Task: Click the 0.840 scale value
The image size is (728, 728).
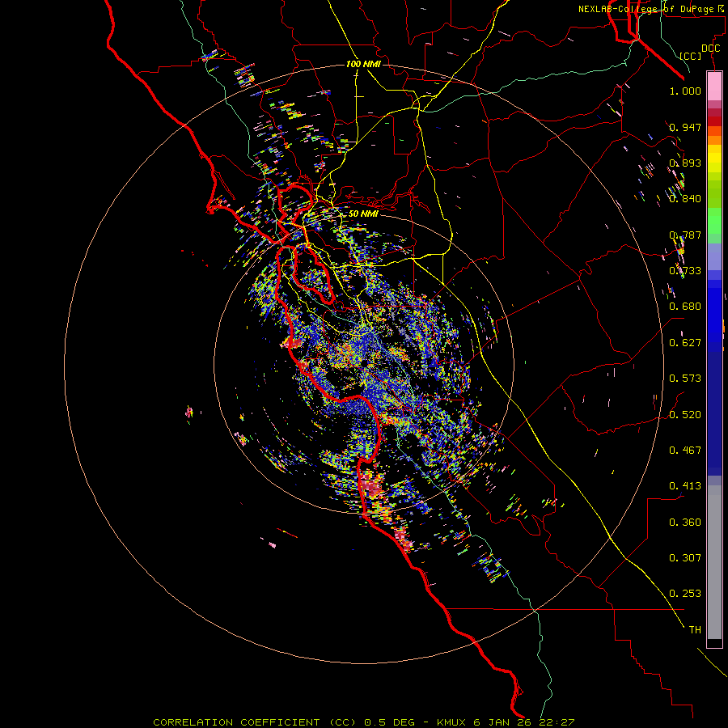Action: (x=685, y=199)
